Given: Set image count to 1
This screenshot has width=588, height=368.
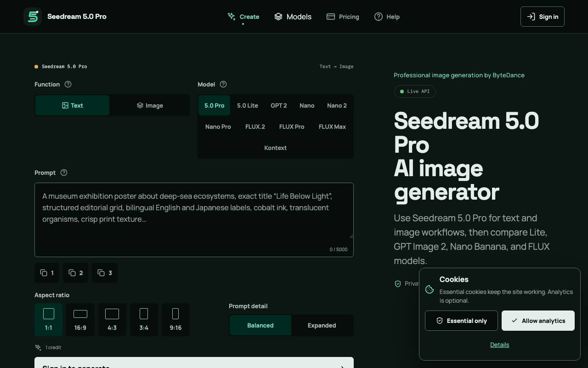Looking at the screenshot, I should click(47, 273).
